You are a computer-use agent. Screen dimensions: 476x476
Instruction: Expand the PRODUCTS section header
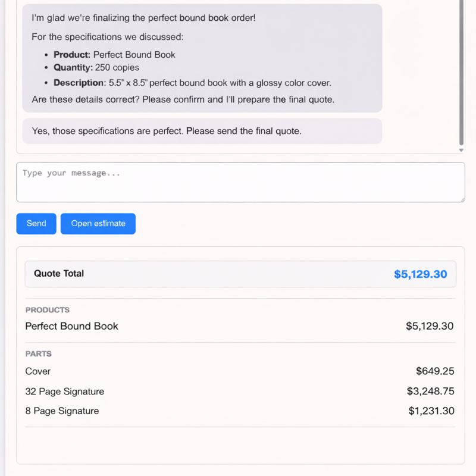coord(48,310)
